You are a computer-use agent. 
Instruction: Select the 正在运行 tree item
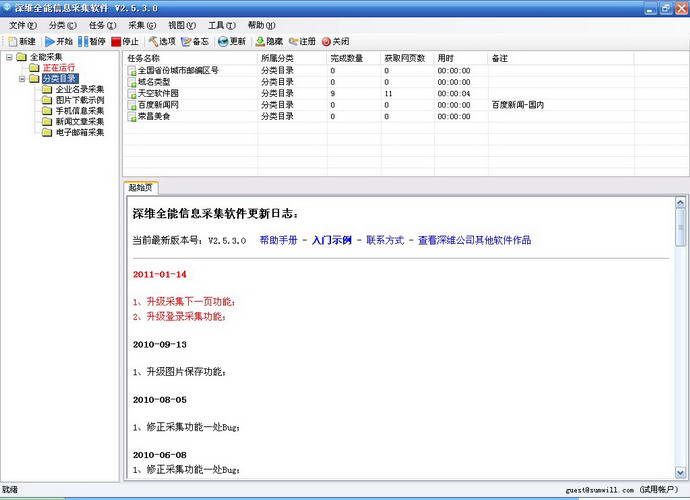59,68
